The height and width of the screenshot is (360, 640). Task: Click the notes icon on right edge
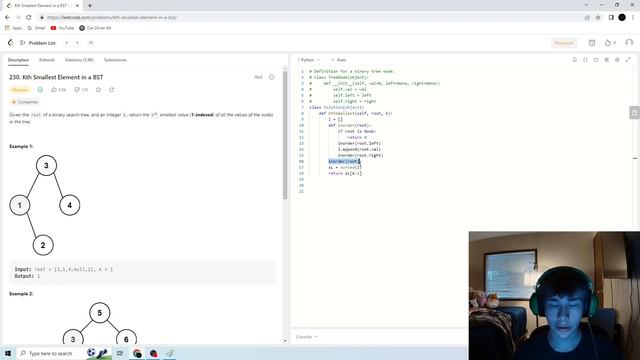click(634, 113)
